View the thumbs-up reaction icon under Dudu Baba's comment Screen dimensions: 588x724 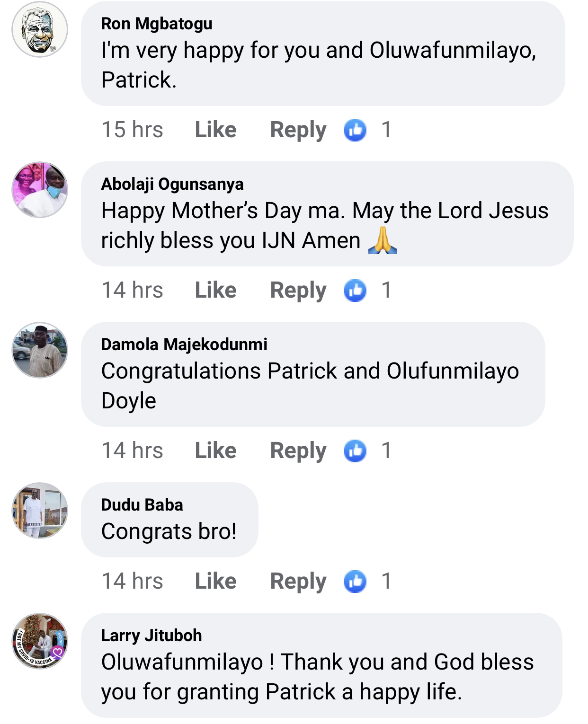[x=355, y=582]
